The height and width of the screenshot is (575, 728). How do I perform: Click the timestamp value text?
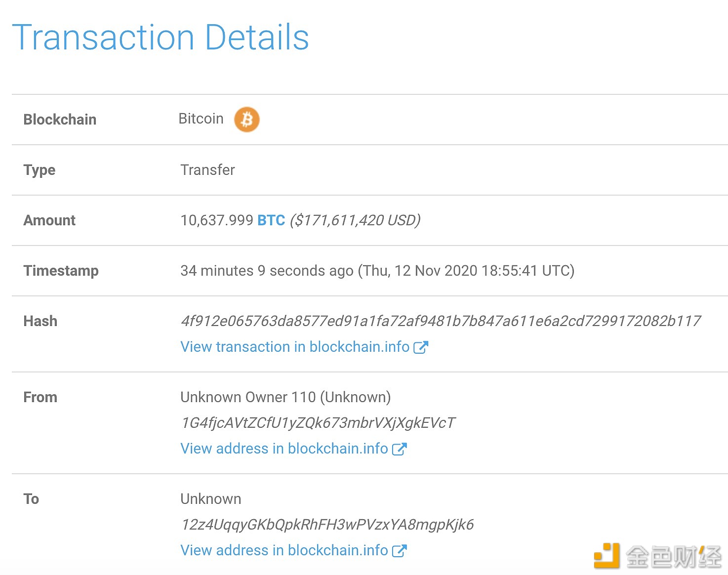[377, 271]
